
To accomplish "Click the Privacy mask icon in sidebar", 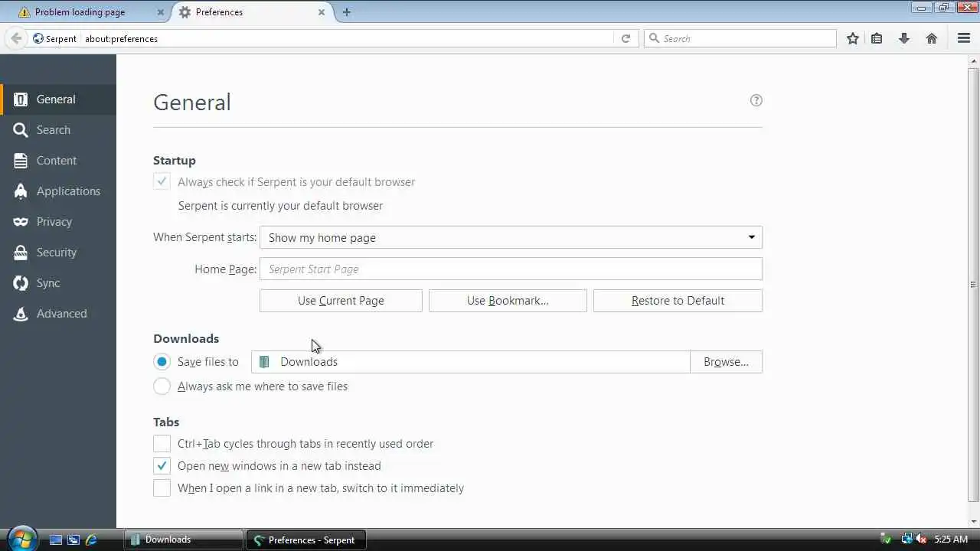I will [21, 222].
